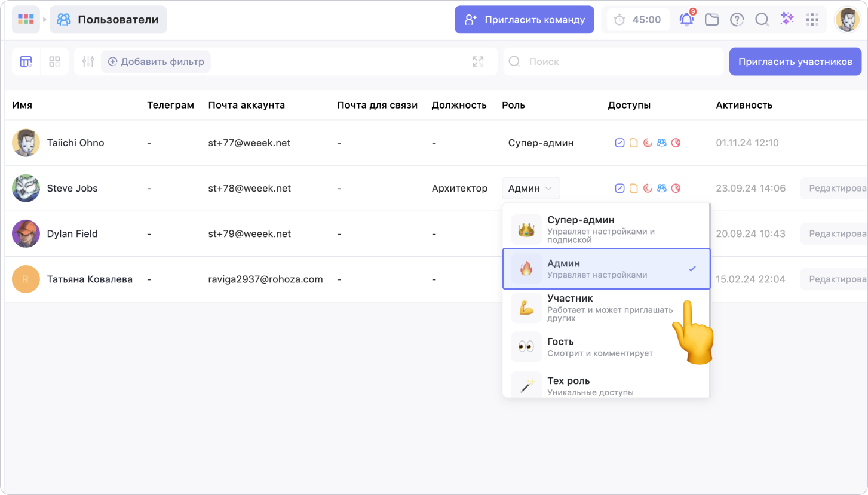Open the nine-dot services menu icon
868x495 pixels.
812,20
